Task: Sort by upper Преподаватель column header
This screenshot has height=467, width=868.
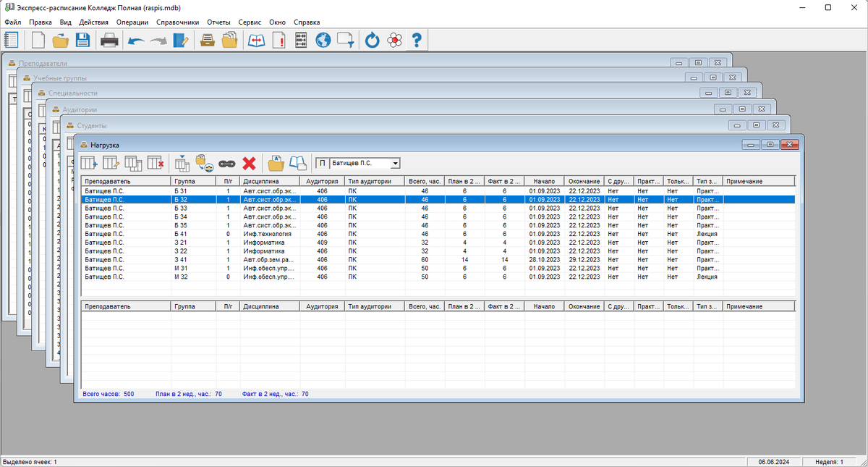Action: [x=127, y=182]
